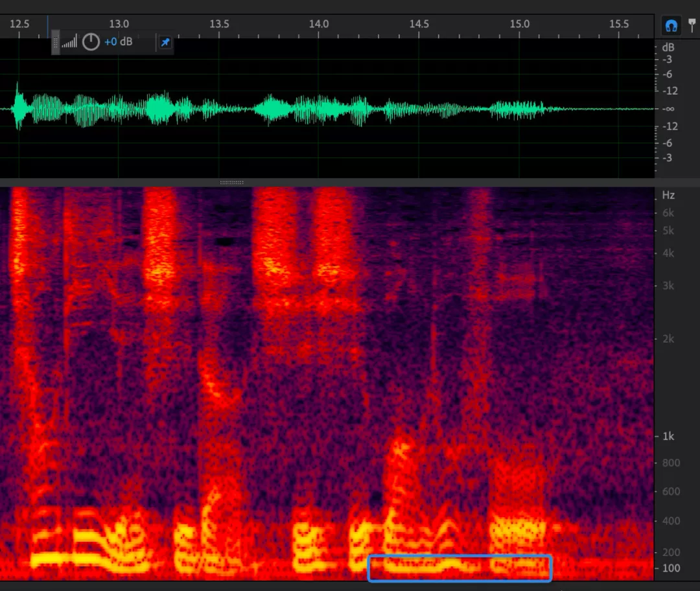Click the 5k frequency scale label

(668, 231)
